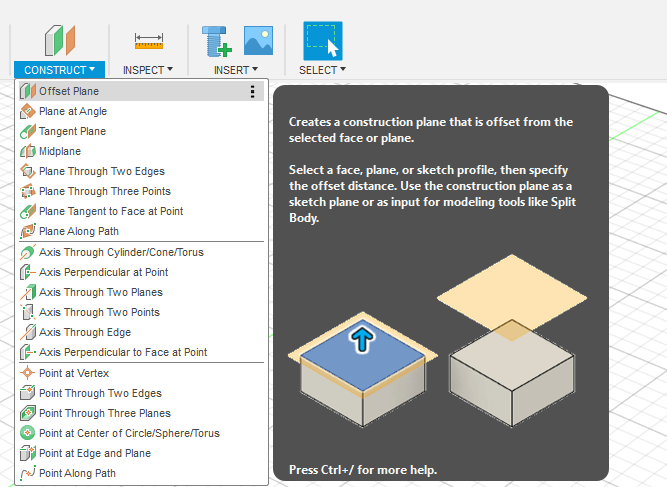Open the INSERT dropdown menu
The width and height of the screenshot is (667, 487).
click(236, 70)
